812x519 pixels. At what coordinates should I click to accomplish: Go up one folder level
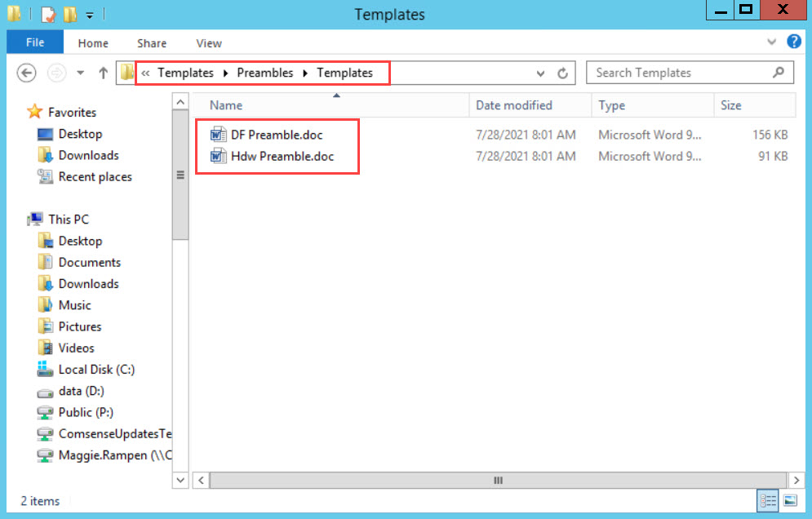(x=103, y=73)
